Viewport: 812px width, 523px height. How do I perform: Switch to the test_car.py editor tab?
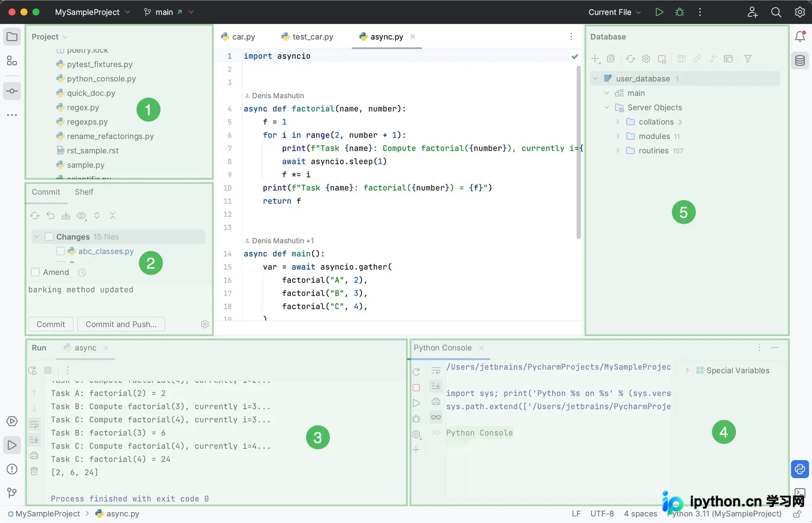pyautogui.click(x=307, y=37)
